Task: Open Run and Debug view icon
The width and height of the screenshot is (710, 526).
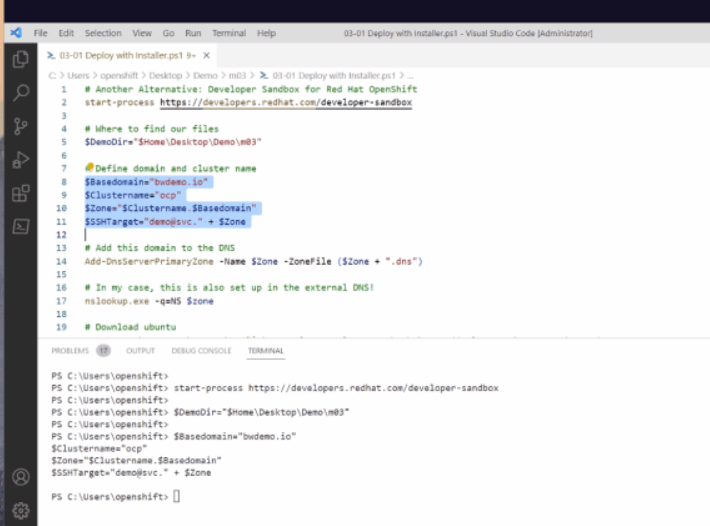Action: click(x=20, y=160)
